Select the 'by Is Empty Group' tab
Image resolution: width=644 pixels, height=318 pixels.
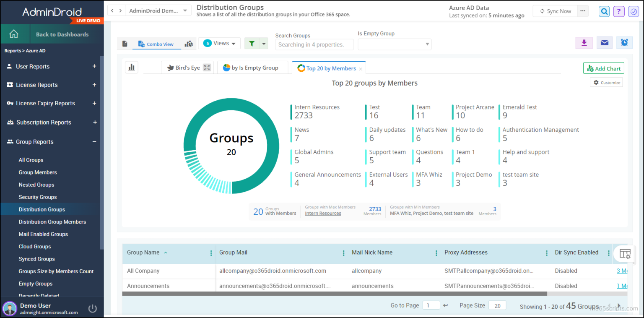click(x=253, y=67)
